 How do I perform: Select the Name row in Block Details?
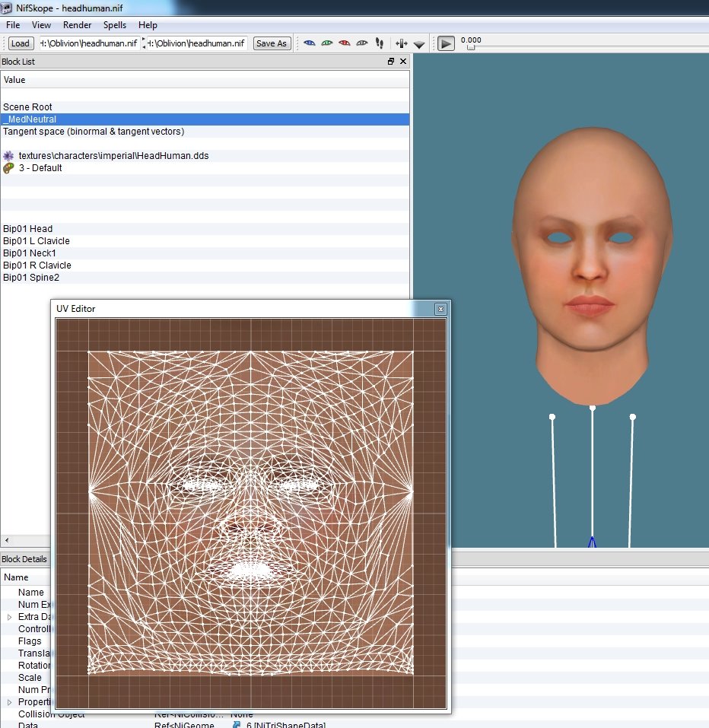(26, 593)
